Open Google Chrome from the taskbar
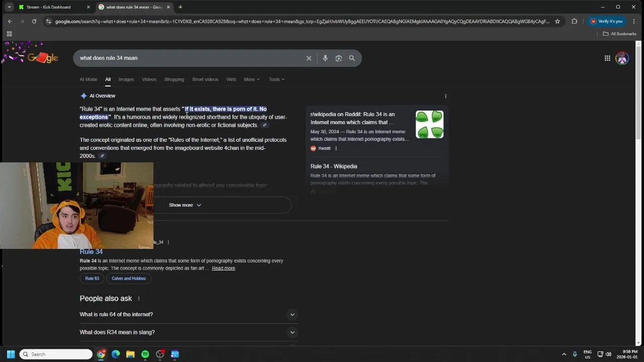Viewport: 644px width, 362px height. coord(101,354)
